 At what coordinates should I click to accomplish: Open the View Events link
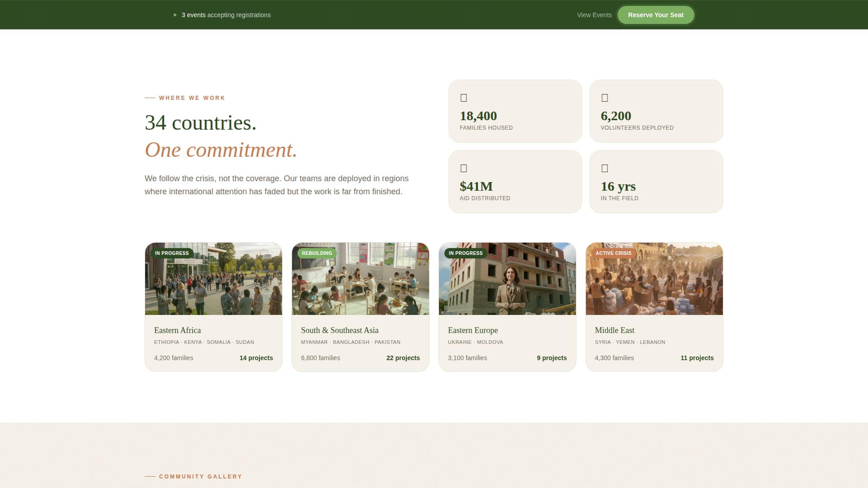click(594, 15)
